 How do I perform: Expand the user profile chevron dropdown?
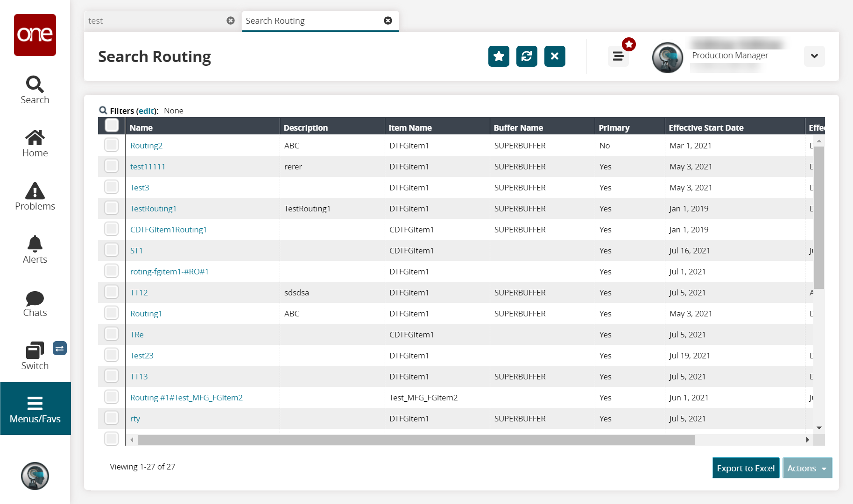pos(814,56)
